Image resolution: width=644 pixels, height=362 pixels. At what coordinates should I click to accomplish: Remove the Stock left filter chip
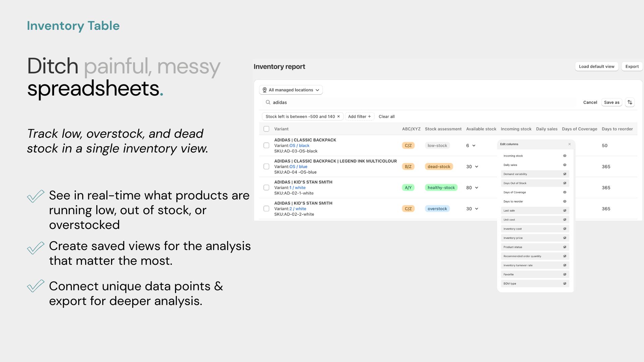(338, 117)
